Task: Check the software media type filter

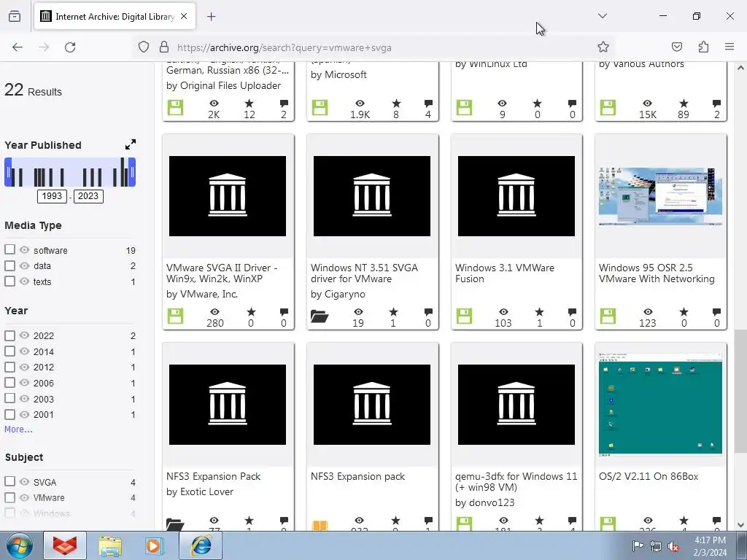Action: click(x=9, y=249)
